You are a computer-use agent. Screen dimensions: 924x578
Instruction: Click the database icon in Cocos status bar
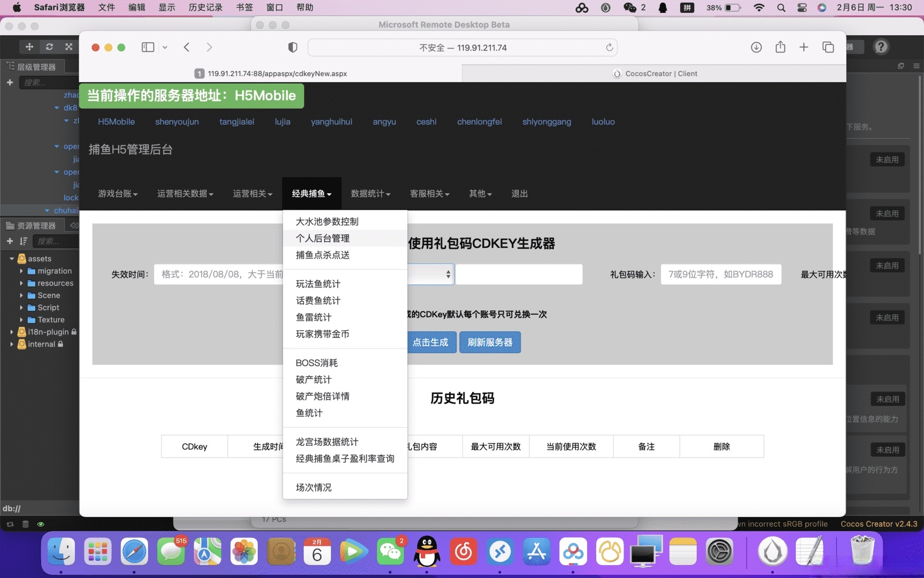25,524
